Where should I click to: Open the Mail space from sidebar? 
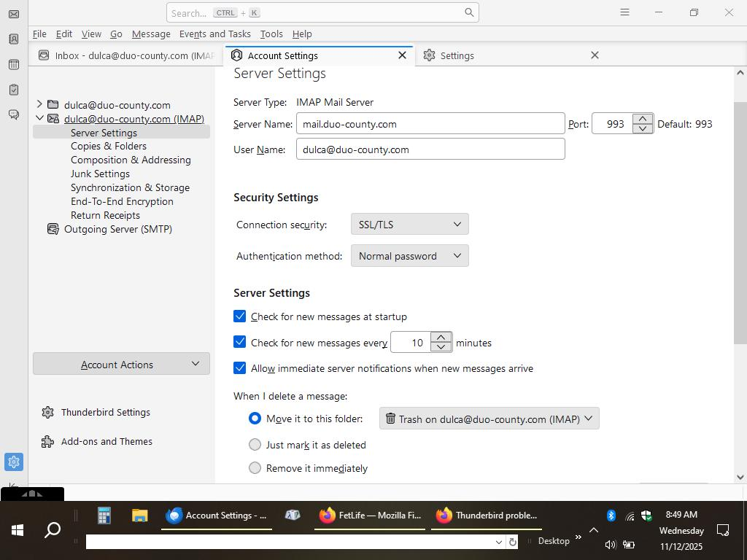[x=13, y=14]
